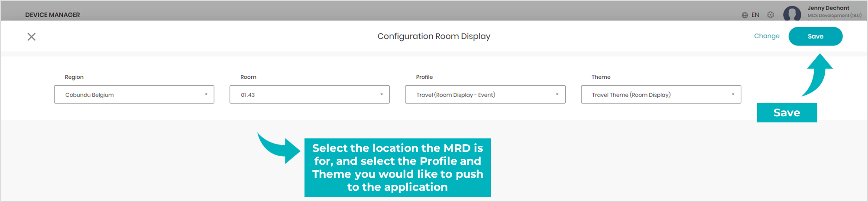
Task: Click the MCS Development tenant text
Action: click(x=835, y=16)
